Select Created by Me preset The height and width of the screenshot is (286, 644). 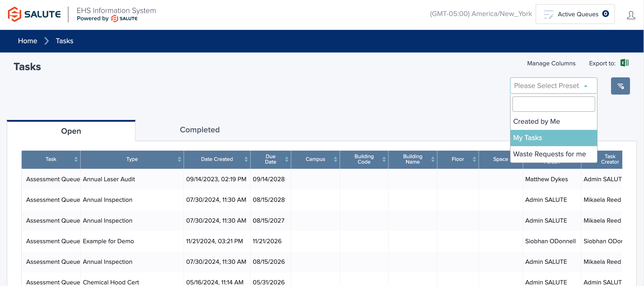[536, 122]
